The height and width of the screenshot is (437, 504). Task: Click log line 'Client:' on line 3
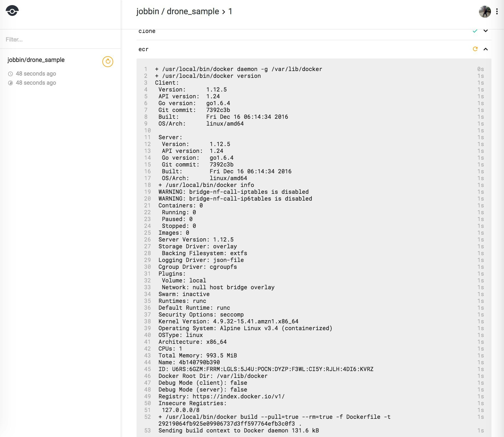pyautogui.click(x=167, y=83)
